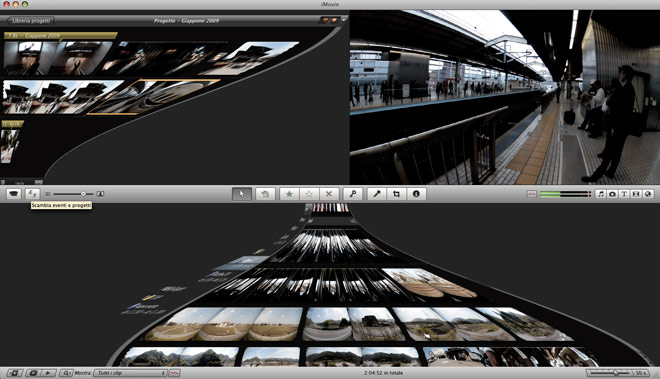The height and width of the screenshot is (379, 660).
Task: Mark selection as favorite with filled star
Action: 289,194
